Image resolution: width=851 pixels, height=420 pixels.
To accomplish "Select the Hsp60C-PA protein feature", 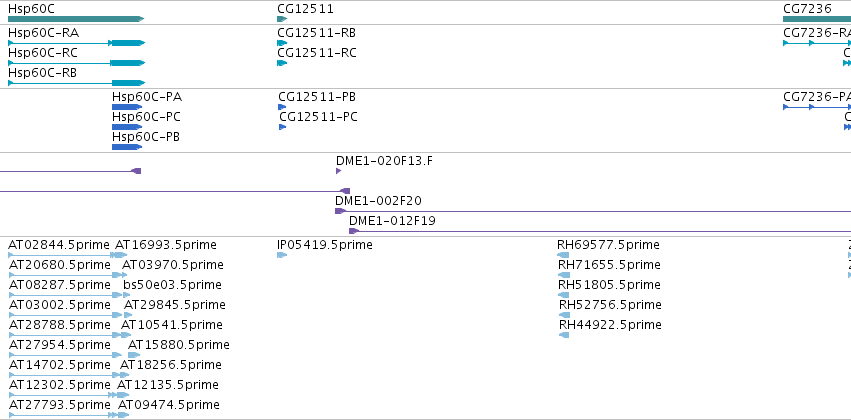I will point(127,107).
